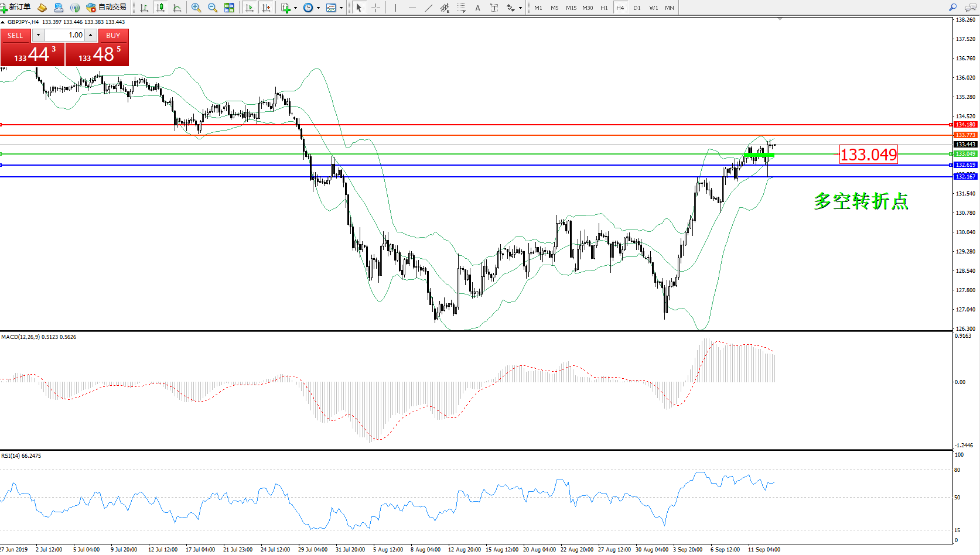Tile chart windows with grid icon
The image size is (980, 555).
click(229, 8)
